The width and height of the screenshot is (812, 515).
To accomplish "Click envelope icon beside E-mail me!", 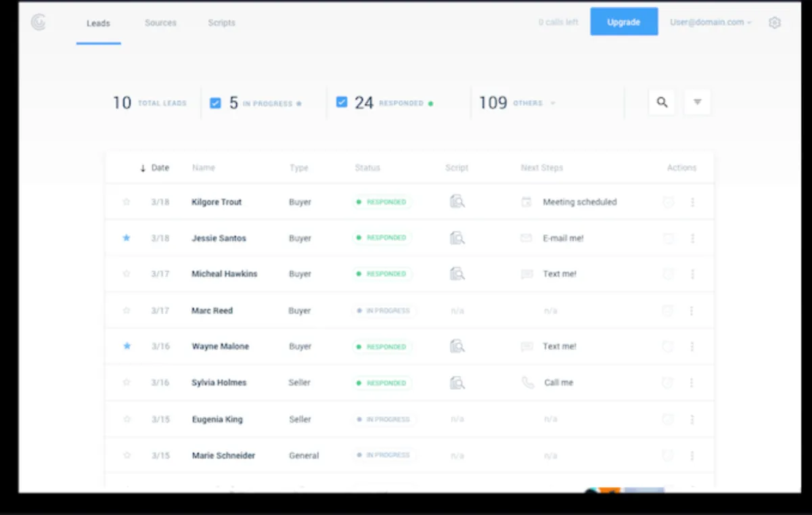I will (x=526, y=238).
